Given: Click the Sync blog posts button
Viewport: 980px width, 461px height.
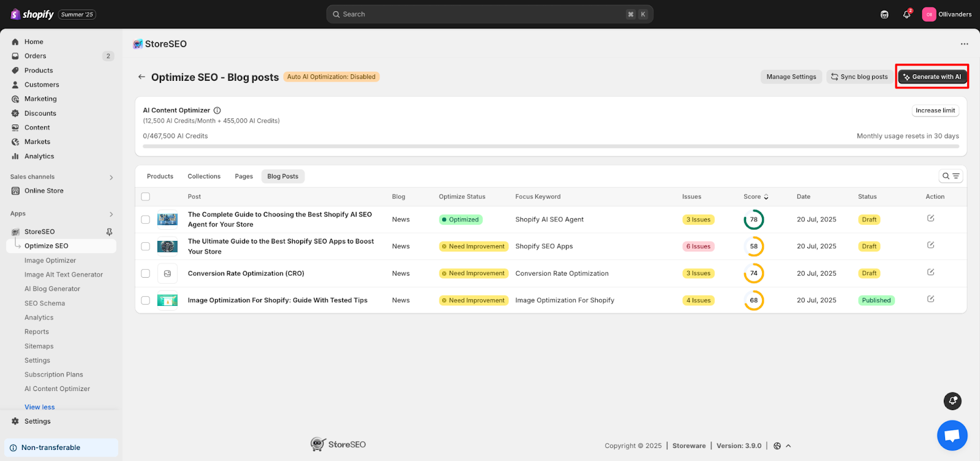Looking at the screenshot, I should coord(859,77).
